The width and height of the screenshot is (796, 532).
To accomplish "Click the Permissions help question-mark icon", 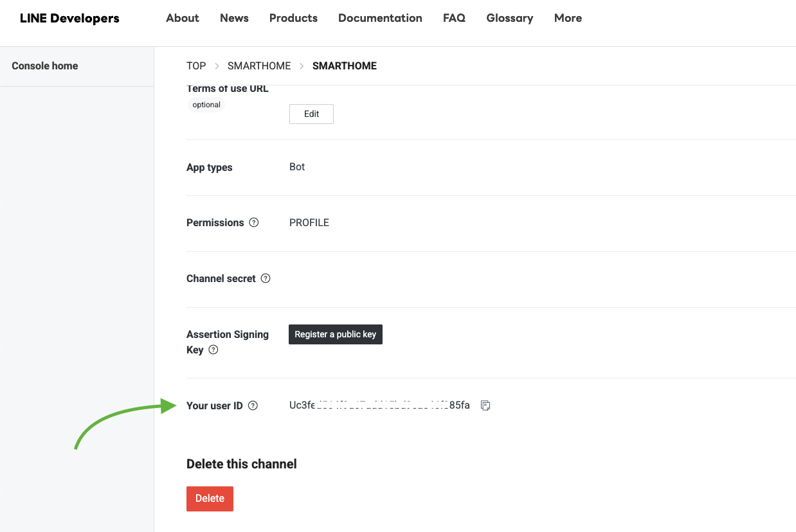I will [x=254, y=223].
